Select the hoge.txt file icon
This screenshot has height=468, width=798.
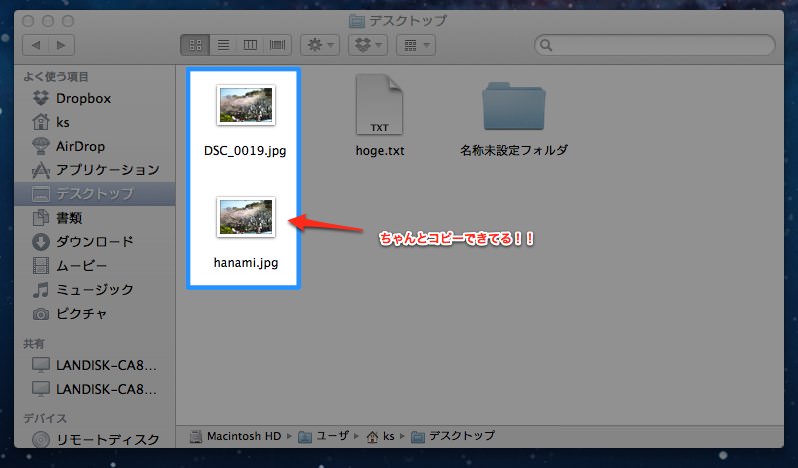point(379,104)
